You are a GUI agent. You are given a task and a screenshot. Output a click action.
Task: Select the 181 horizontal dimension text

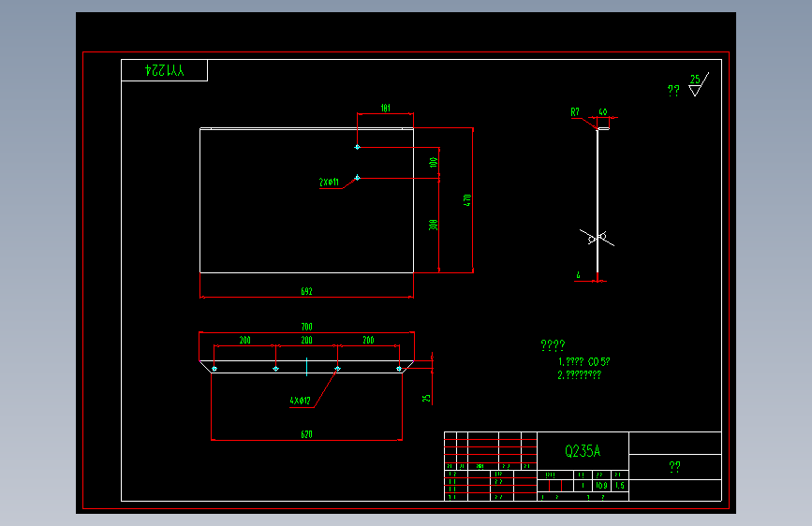[x=385, y=108]
